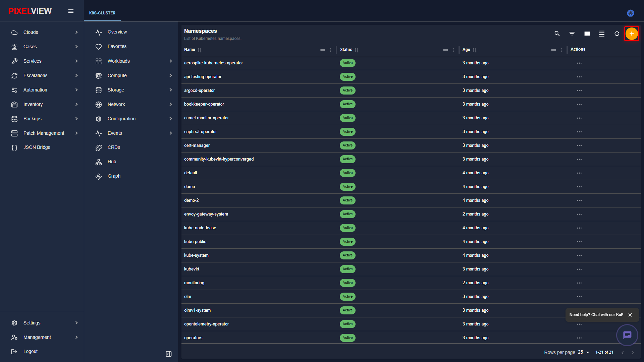The image size is (644, 362).
Task: Click Logout in the sidebar
Action: pos(31,351)
